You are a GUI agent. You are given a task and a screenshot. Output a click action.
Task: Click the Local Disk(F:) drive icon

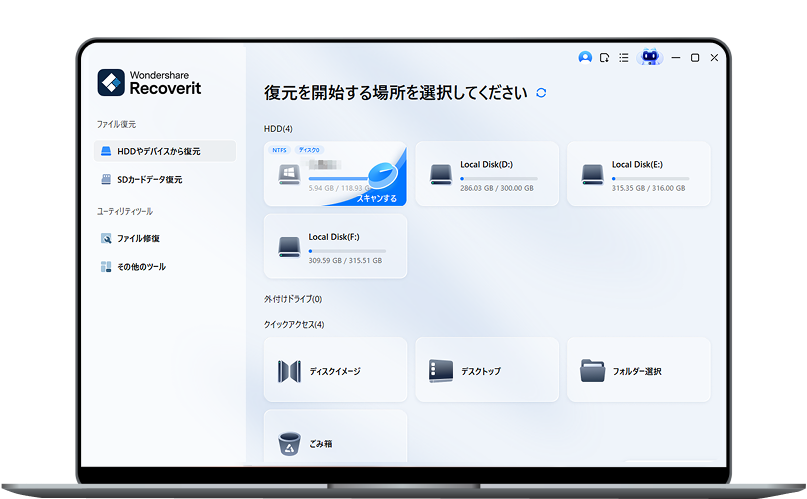[x=289, y=247]
